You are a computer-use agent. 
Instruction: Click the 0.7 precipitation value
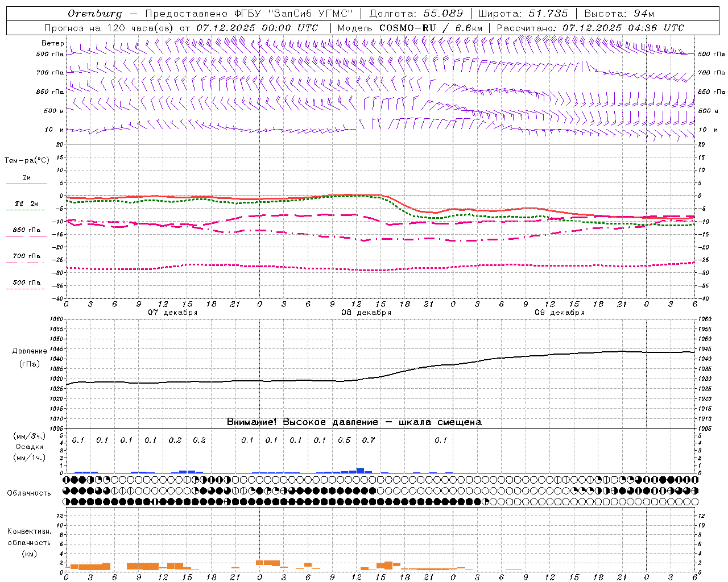369,440
